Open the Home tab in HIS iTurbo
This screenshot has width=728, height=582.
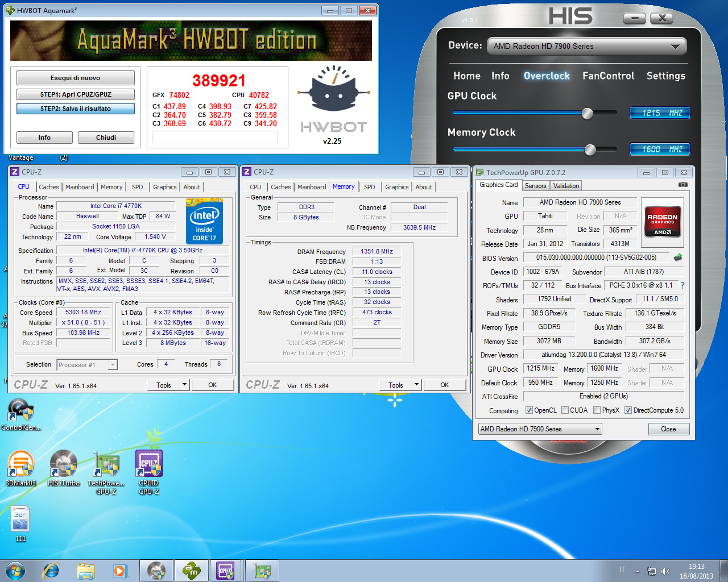click(467, 76)
